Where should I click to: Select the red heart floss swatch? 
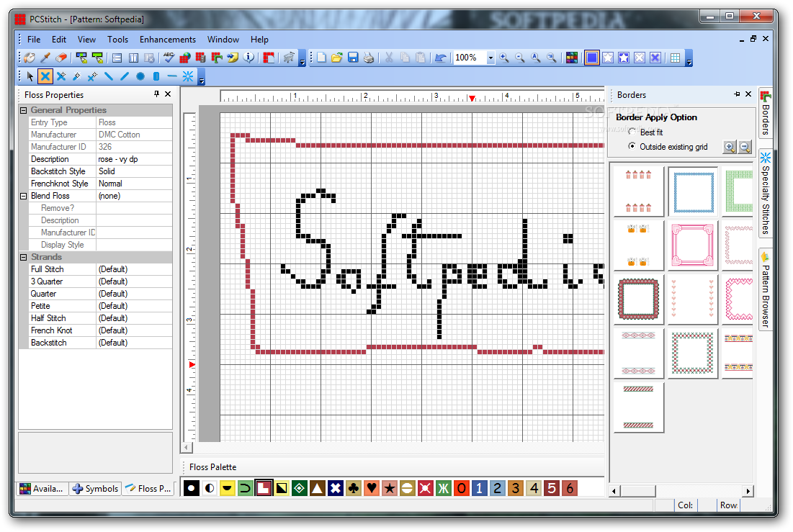[x=372, y=488]
